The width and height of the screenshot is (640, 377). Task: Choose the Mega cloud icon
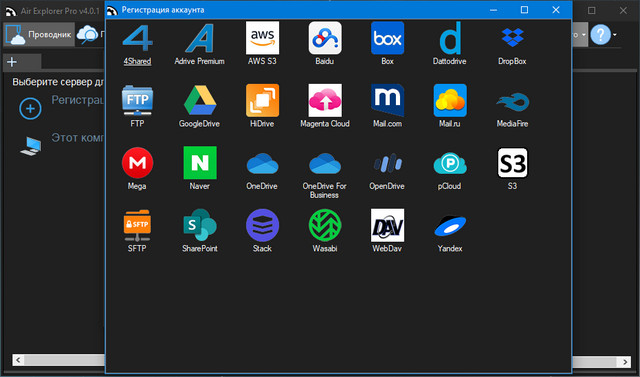(137, 163)
